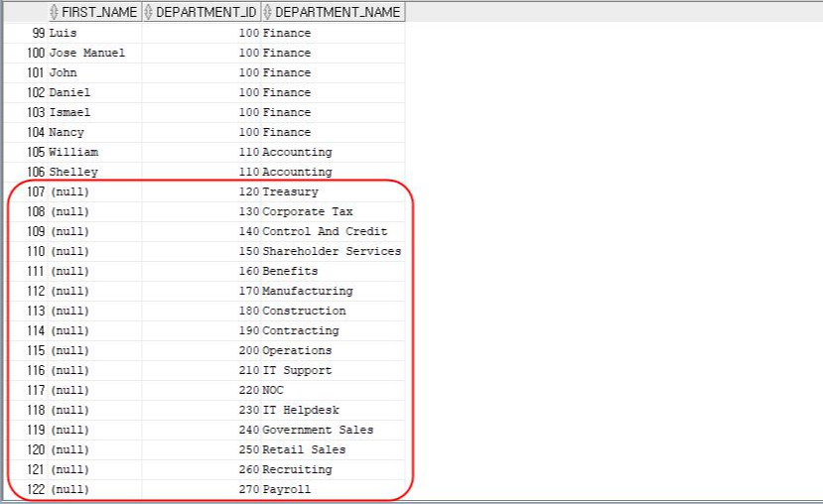Click sort icon beside FIRST_NAME header
This screenshot has width=823, height=504.
click(54, 12)
